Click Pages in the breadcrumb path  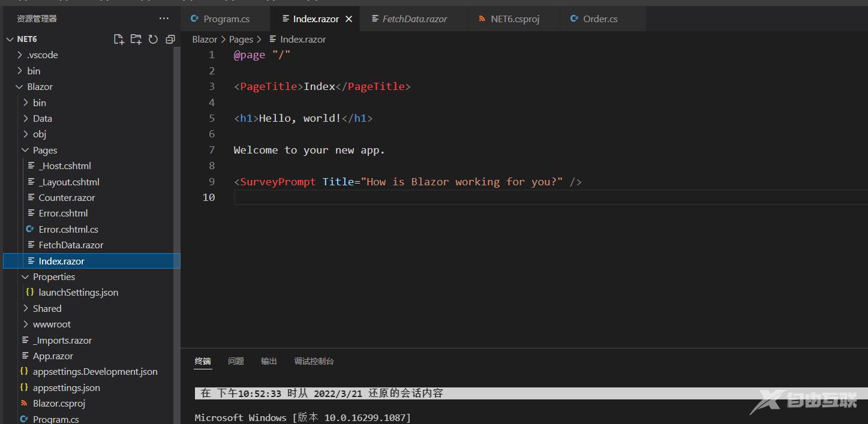point(241,40)
